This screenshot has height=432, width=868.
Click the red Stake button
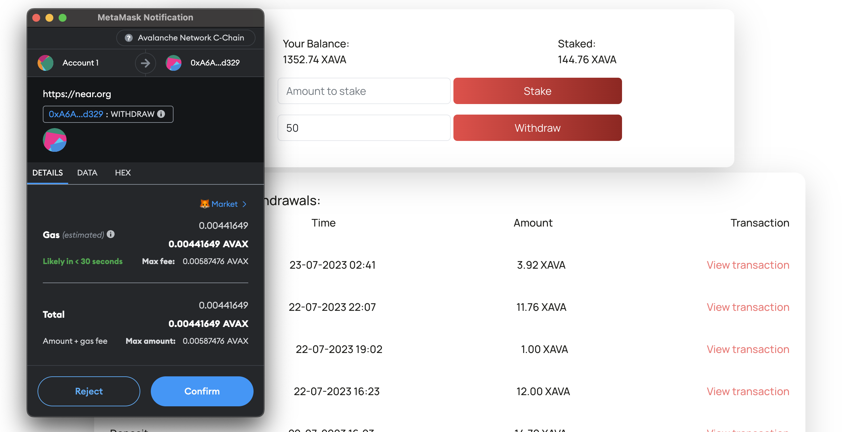537,91
